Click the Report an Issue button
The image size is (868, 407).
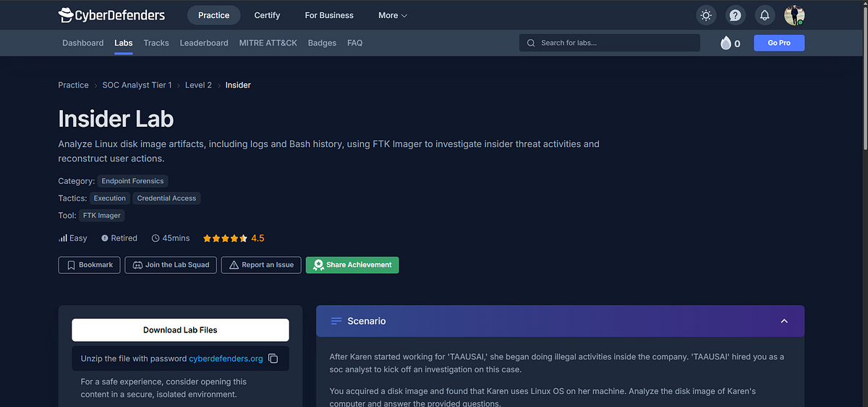pyautogui.click(x=261, y=265)
